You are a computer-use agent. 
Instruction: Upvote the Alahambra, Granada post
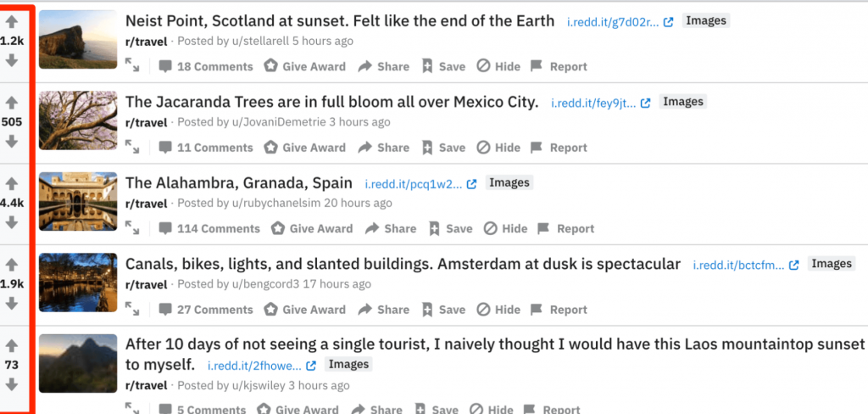pos(12,183)
